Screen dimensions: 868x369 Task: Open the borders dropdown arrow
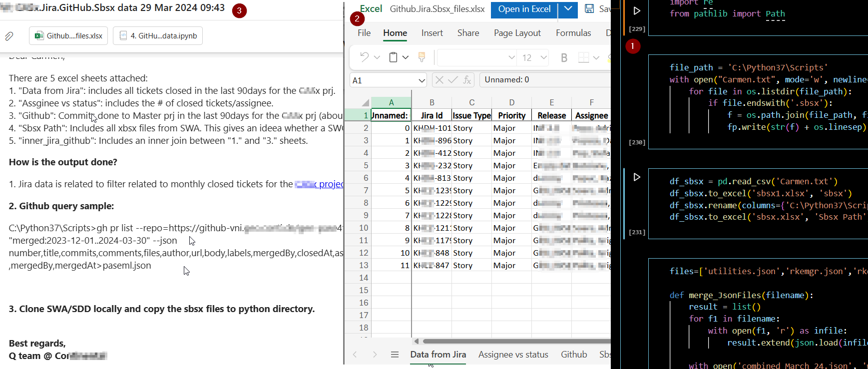click(x=596, y=58)
